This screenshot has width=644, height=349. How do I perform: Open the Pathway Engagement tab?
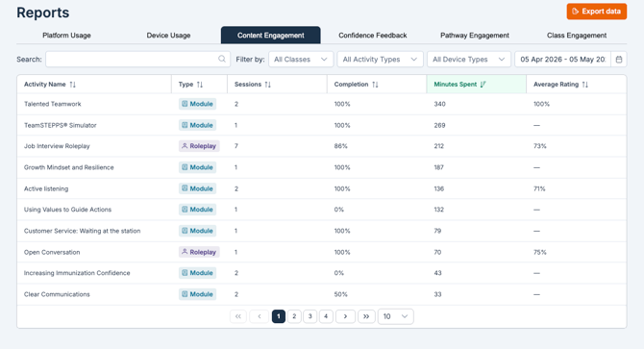point(475,36)
